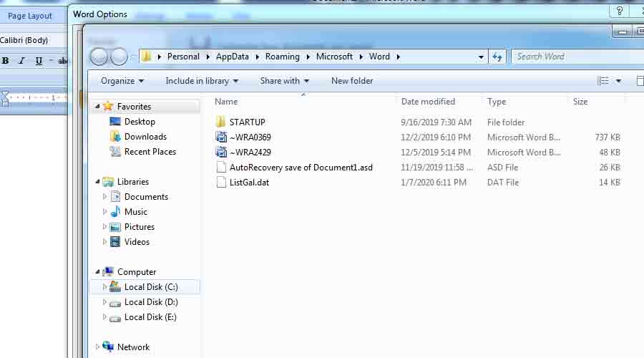The width and height of the screenshot is (644, 358).
Task: Click the 9/16/2019 7:30 AM date cell
Action: tap(436, 122)
